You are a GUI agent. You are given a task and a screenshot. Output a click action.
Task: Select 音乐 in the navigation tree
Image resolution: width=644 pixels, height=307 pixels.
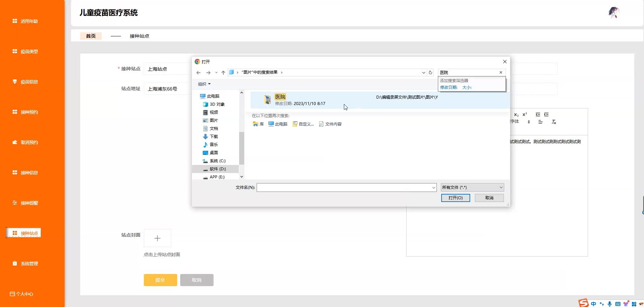click(211, 145)
